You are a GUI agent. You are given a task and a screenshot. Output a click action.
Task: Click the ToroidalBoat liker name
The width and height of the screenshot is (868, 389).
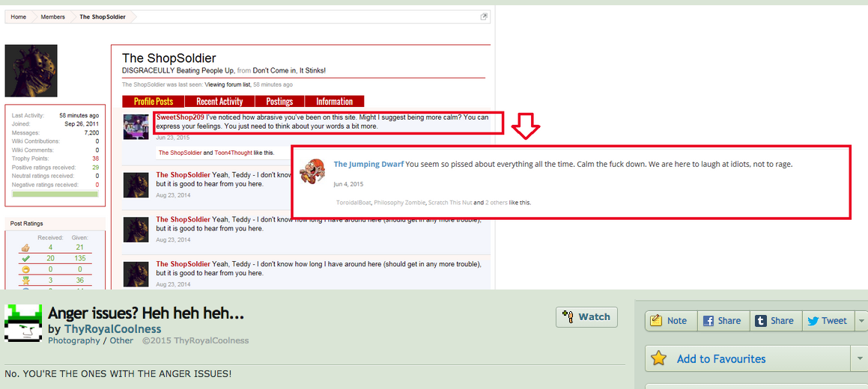353,203
